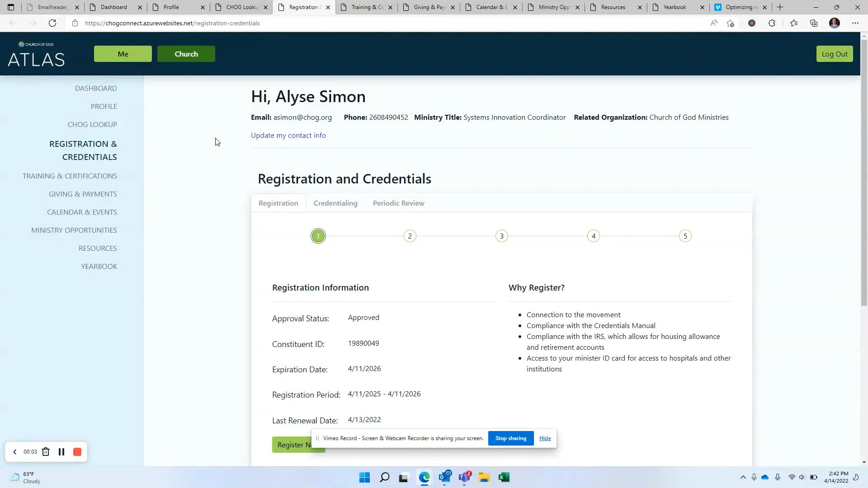Open the Edge settings menu (ellipsis)
This screenshot has width=868, height=488.
click(855, 23)
